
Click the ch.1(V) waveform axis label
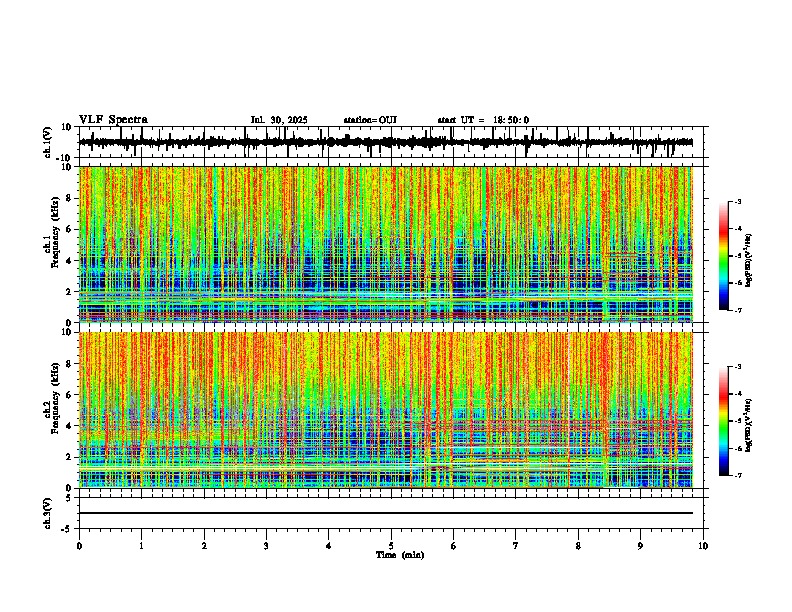pyautogui.click(x=48, y=142)
